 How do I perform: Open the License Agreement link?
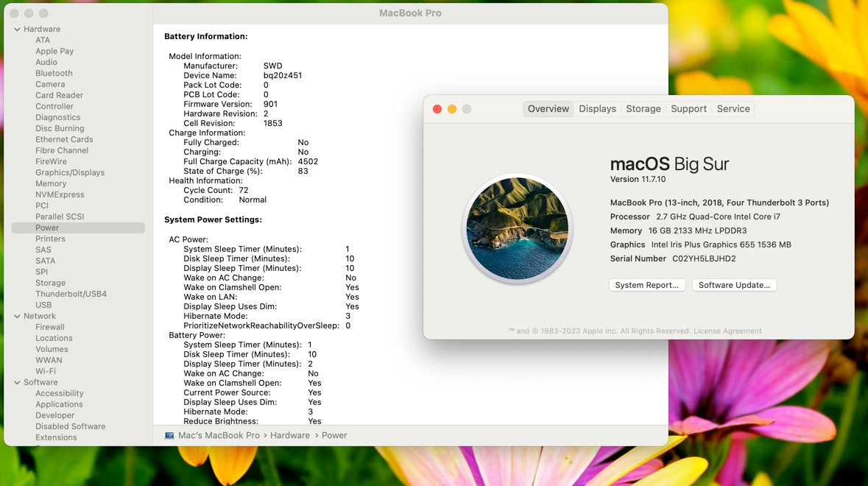point(727,331)
